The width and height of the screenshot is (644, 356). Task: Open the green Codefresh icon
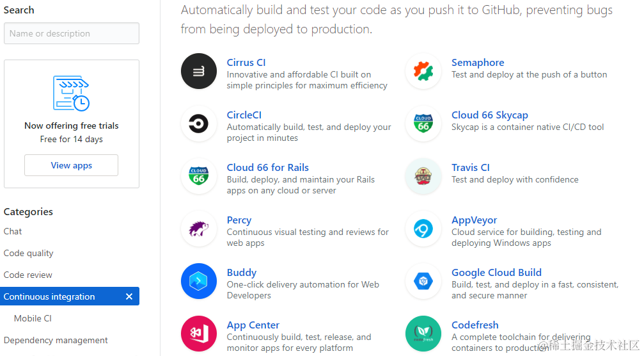[423, 334]
